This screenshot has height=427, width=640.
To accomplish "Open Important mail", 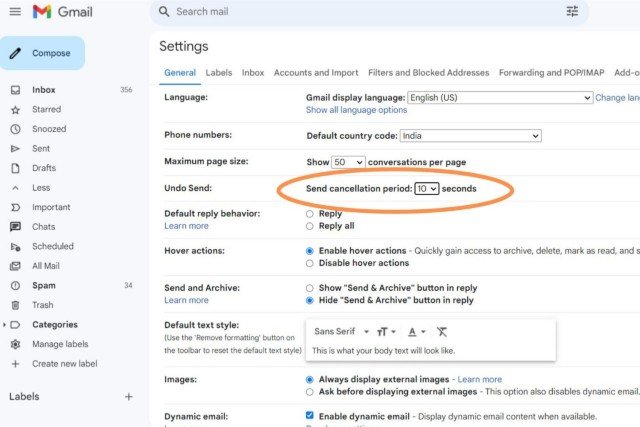I will (x=51, y=207).
